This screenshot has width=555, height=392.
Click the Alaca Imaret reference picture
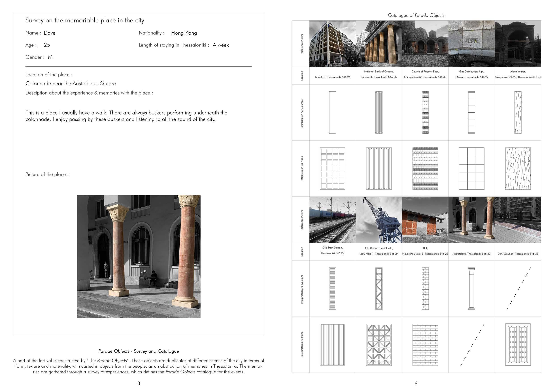coord(518,44)
